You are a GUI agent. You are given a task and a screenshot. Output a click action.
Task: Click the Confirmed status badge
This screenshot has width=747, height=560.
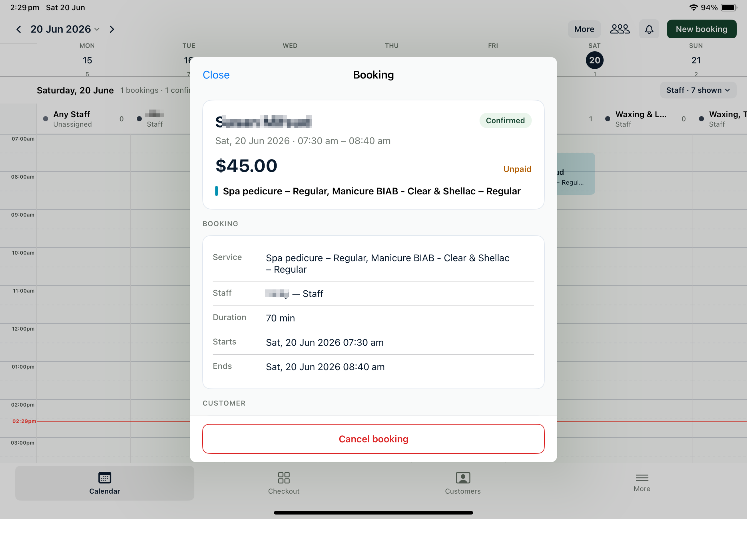(505, 121)
